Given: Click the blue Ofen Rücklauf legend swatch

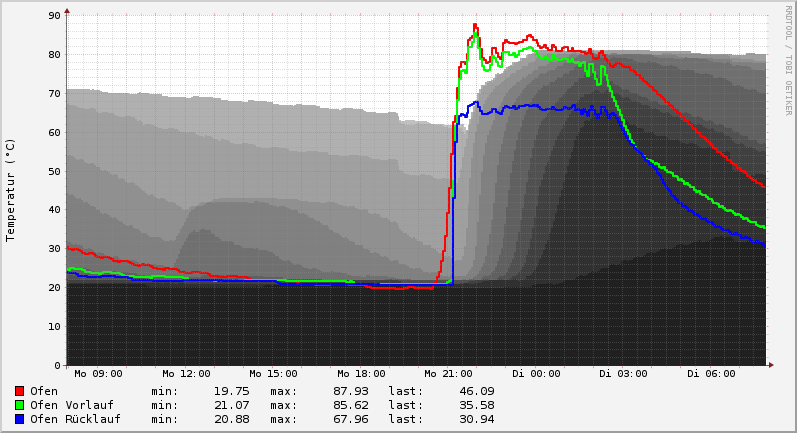Looking at the screenshot, I should click(x=19, y=419).
